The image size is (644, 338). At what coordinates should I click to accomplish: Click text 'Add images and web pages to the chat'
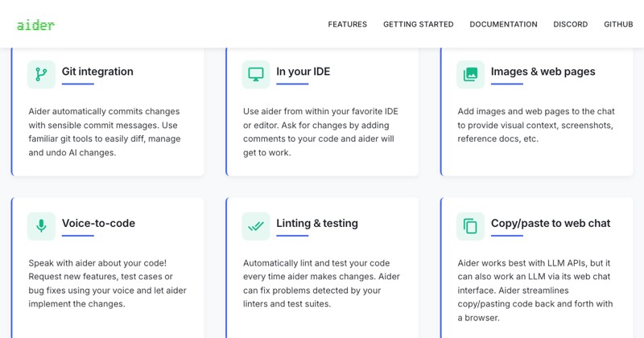[x=536, y=111]
